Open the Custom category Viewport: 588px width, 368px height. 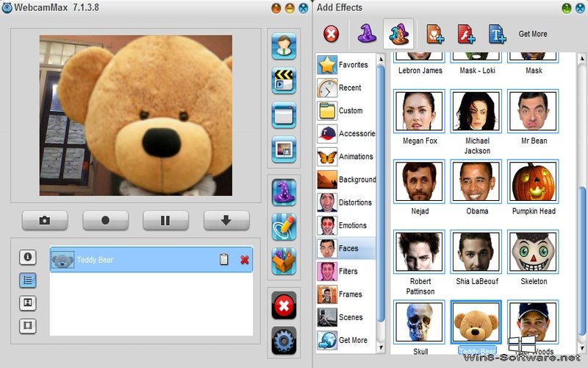click(345, 110)
